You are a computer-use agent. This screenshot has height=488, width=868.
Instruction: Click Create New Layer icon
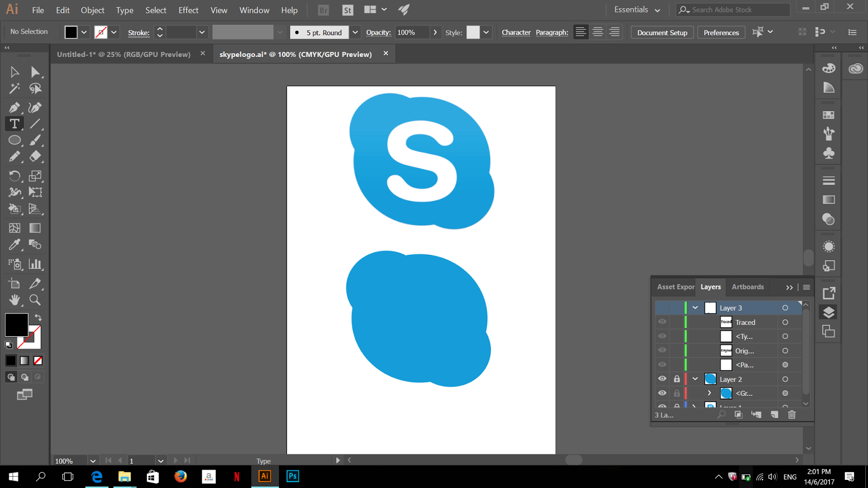point(774,415)
